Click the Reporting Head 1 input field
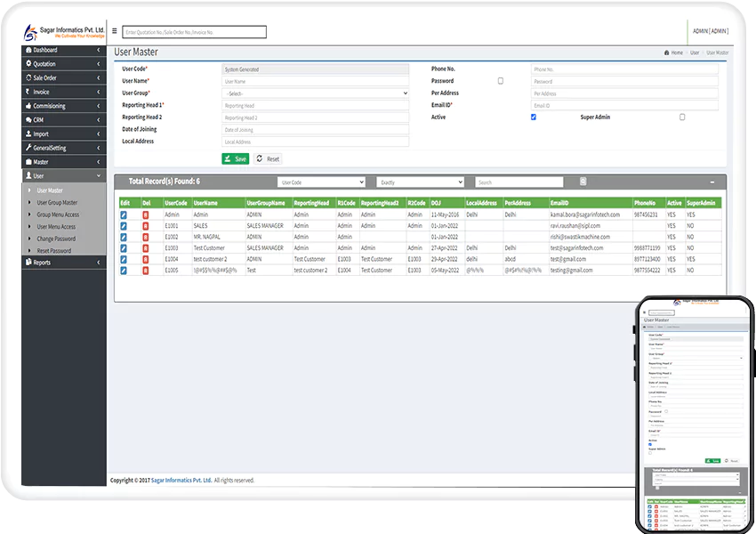The width and height of the screenshot is (756, 534). [x=316, y=106]
